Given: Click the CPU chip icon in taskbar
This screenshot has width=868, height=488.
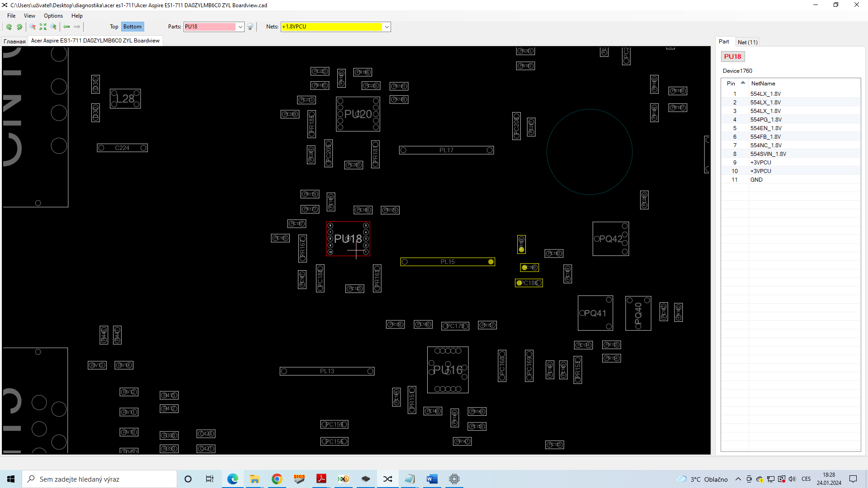Looking at the screenshot, I should tap(454, 479).
